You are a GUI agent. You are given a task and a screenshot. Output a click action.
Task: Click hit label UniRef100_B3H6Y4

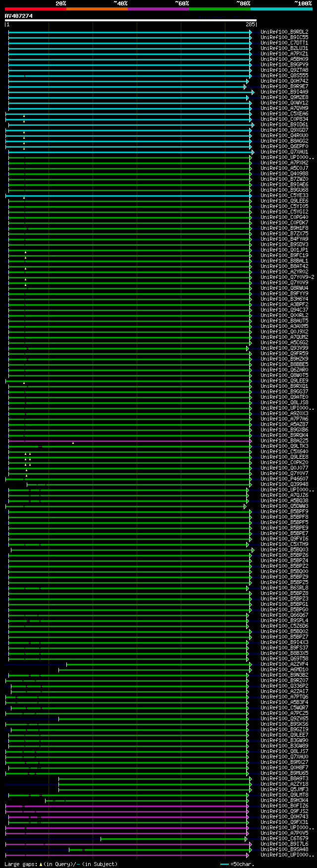(284, 299)
